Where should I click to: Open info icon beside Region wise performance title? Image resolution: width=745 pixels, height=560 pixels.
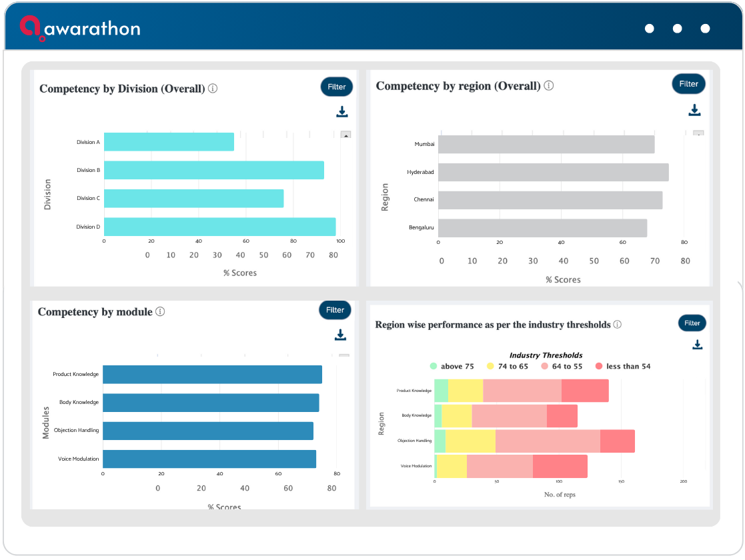point(617,325)
